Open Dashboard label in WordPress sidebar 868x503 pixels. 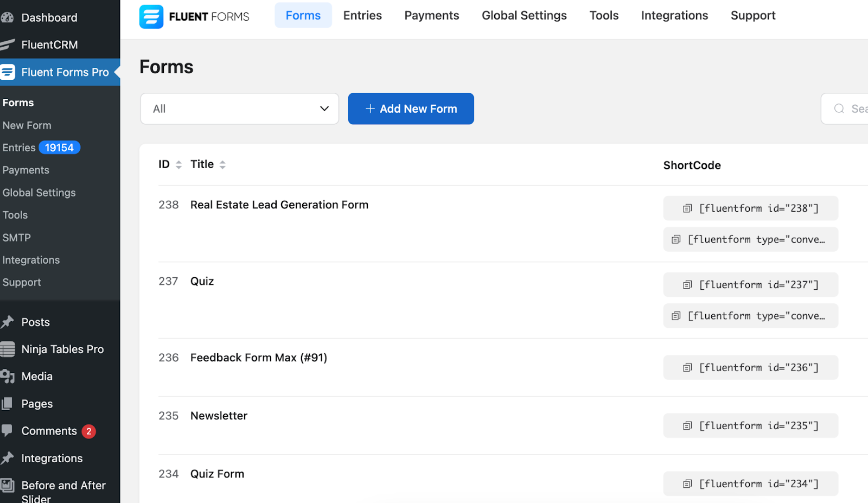(49, 17)
